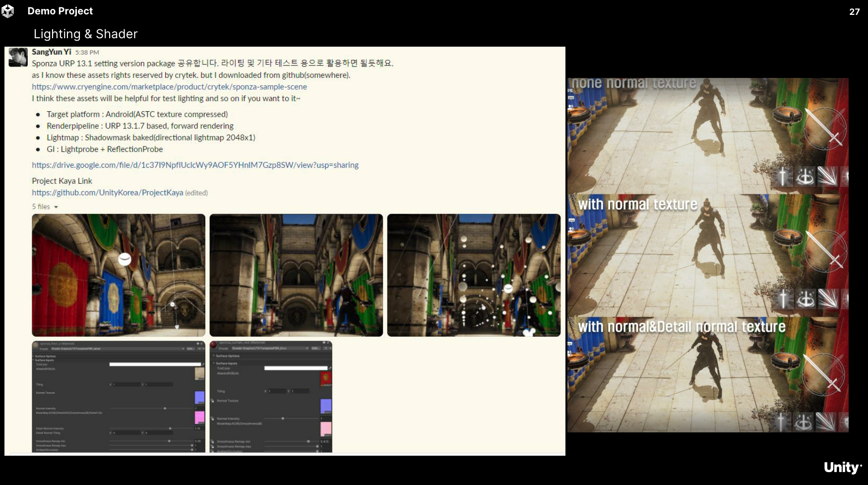Open the first Sponza image with red curtain
The width and height of the screenshot is (868, 485).
[x=119, y=275]
